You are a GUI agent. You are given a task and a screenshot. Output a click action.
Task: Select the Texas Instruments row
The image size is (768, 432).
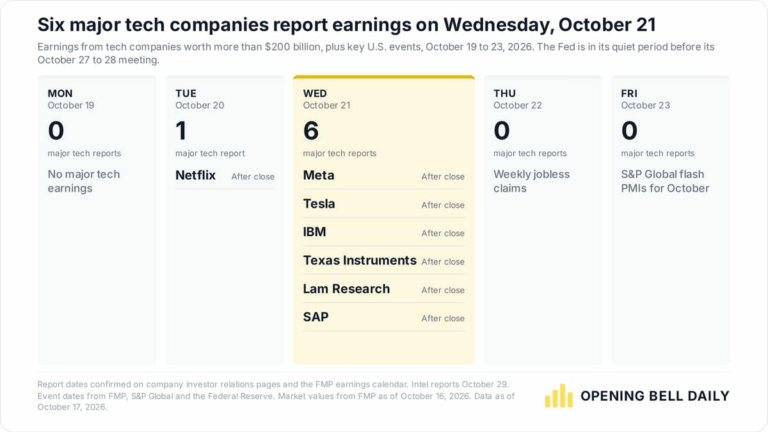click(384, 261)
